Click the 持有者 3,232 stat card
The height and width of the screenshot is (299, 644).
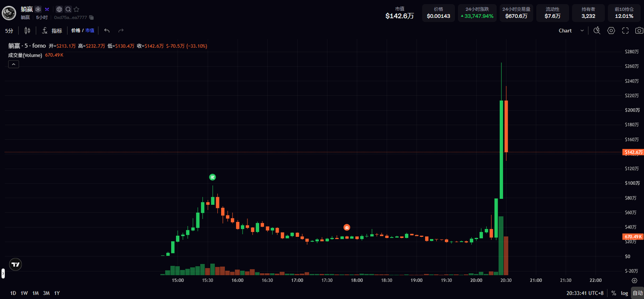[588, 13]
